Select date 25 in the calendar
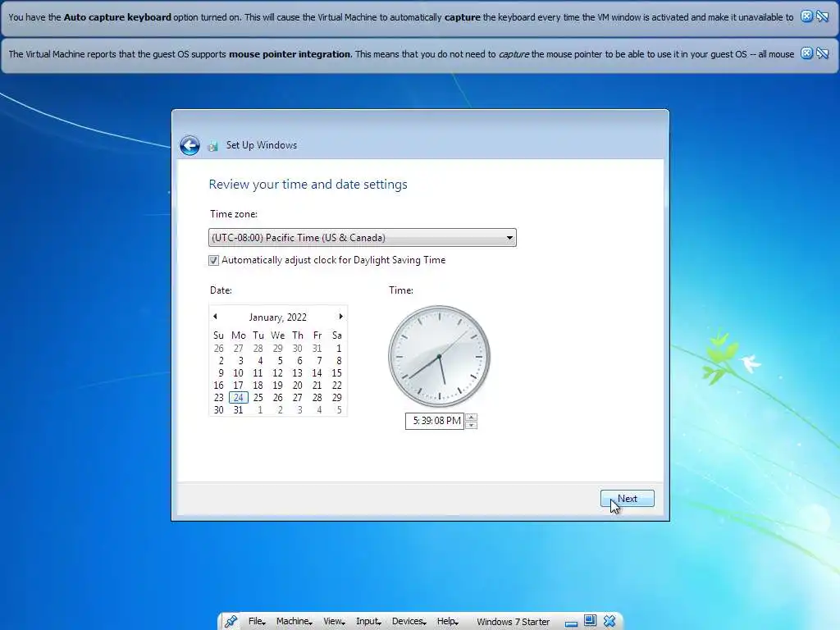The height and width of the screenshot is (630, 840). coord(258,398)
